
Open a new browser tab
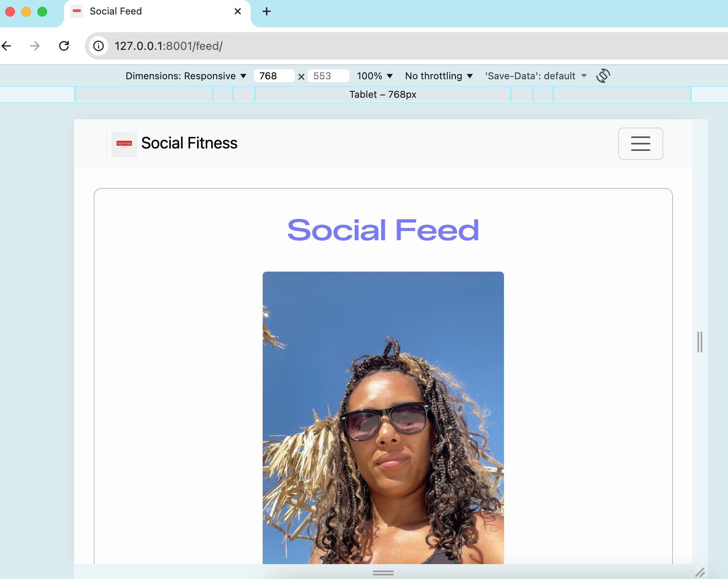coord(266,11)
